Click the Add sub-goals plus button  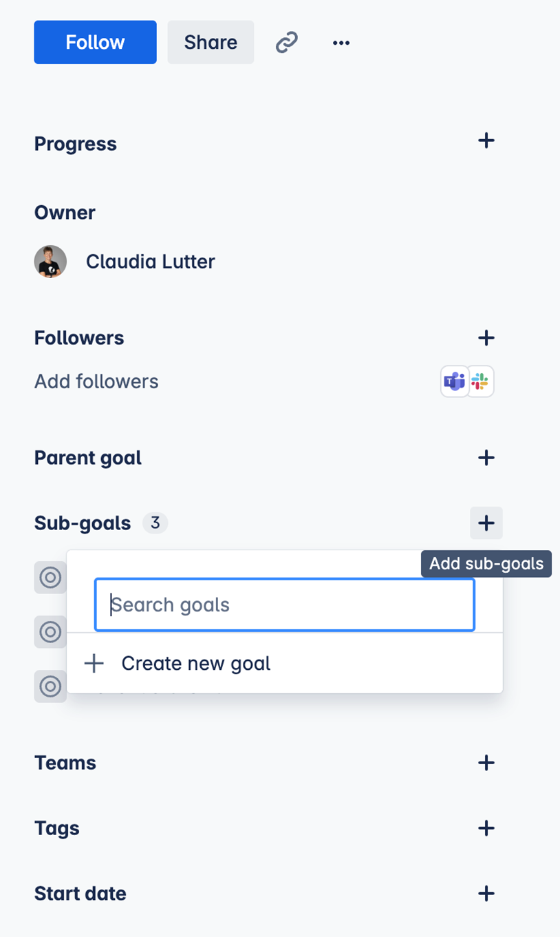pos(486,523)
